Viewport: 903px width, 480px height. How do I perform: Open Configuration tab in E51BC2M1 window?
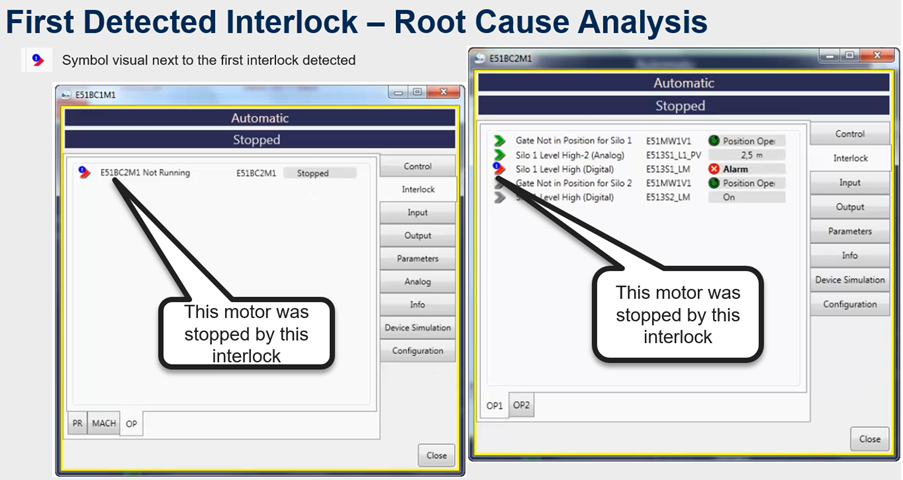click(849, 304)
